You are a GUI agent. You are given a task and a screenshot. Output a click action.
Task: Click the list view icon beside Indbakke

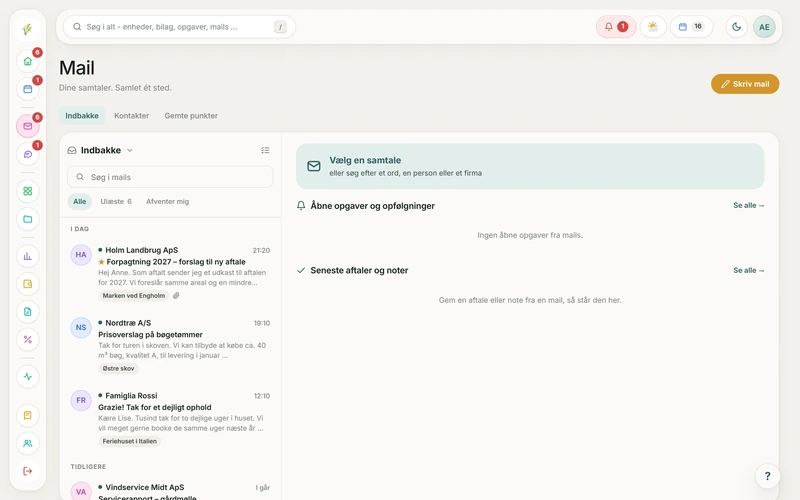265,150
